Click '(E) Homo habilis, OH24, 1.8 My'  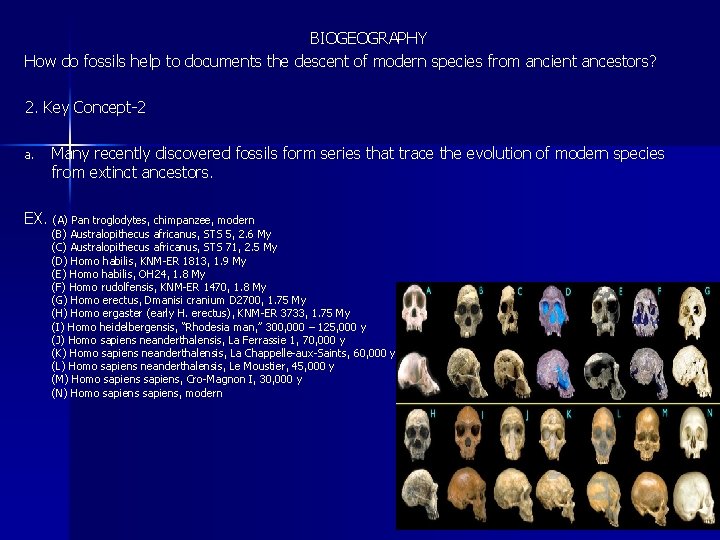click(128, 274)
